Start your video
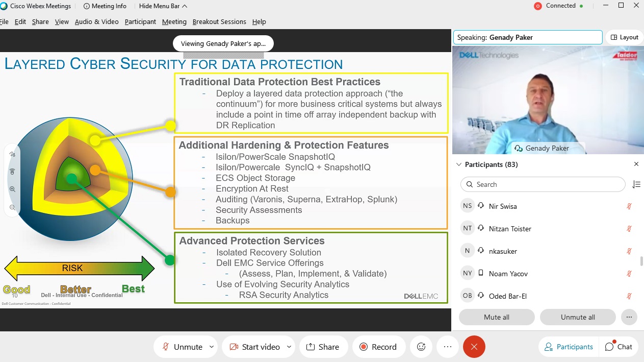644x362 pixels. point(254,347)
